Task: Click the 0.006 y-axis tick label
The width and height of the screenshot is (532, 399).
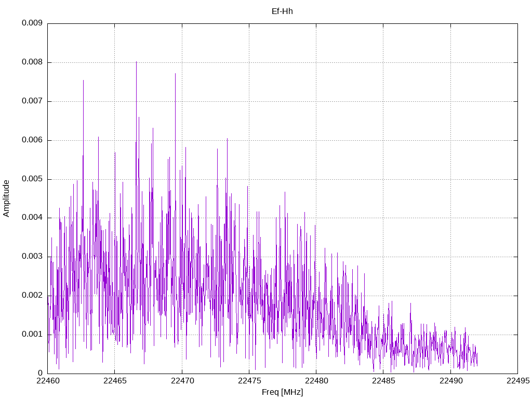Action: (32, 140)
